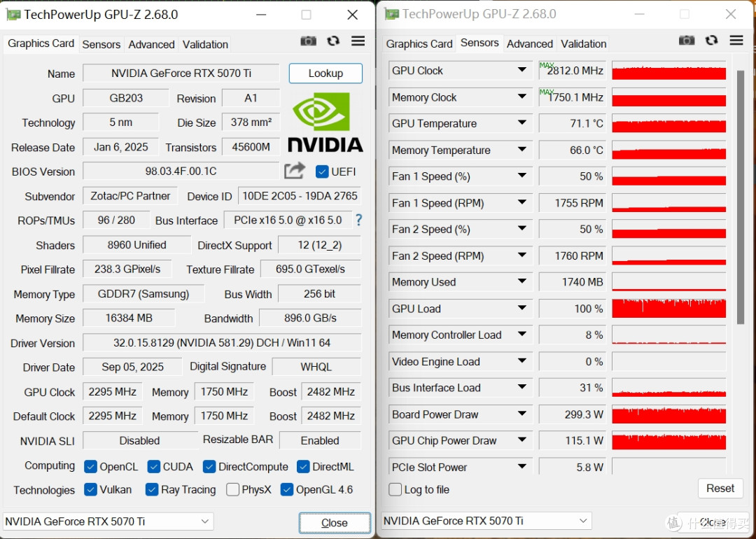The image size is (756, 539).
Task: Open GPU selector dropdown in Sensors window
Action: [583, 521]
